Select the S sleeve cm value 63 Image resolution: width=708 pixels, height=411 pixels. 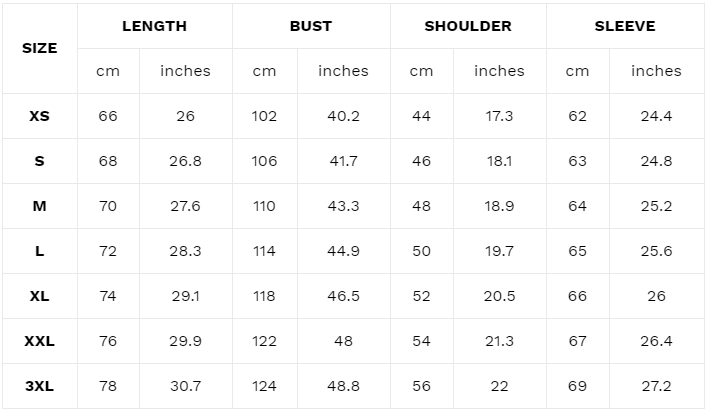[x=578, y=161]
